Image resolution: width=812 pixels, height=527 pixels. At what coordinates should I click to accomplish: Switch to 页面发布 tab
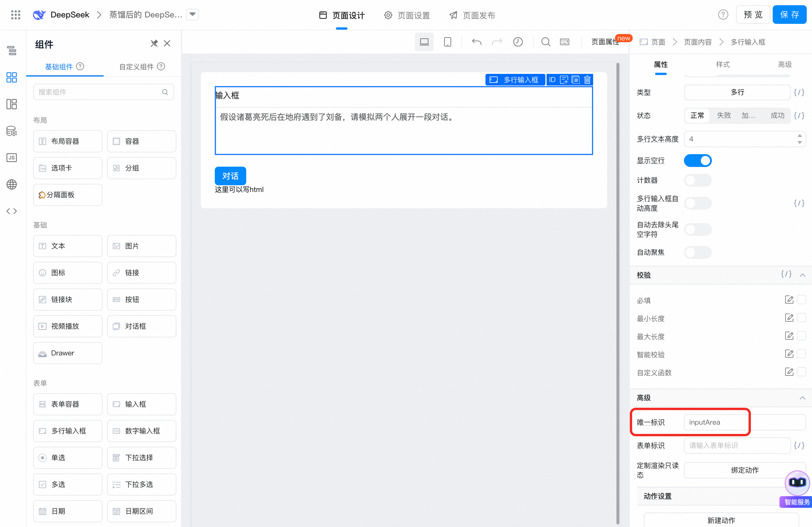point(472,15)
